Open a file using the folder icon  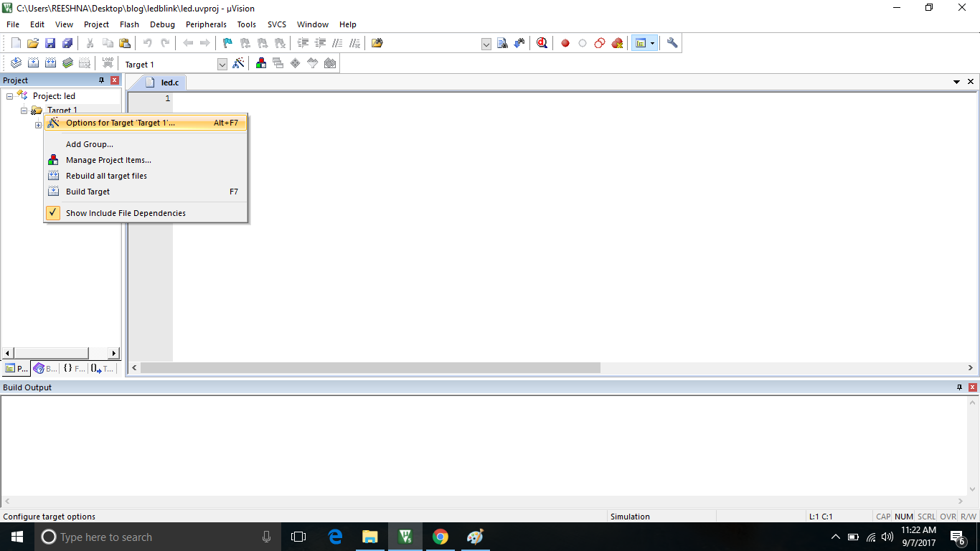coord(33,43)
